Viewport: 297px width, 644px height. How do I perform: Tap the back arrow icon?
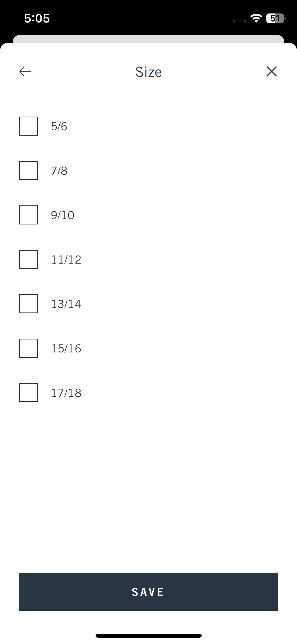tap(25, 71)
